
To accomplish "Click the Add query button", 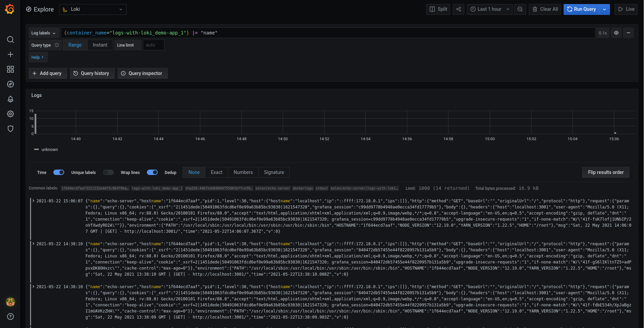I will click(x=48, y=73).
